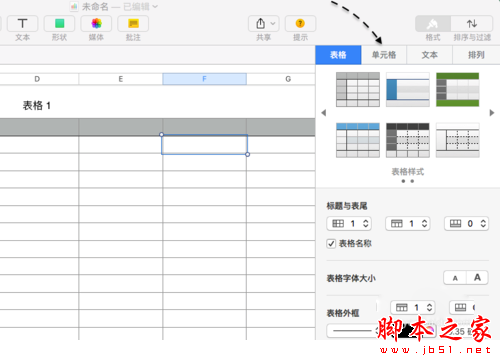The image size is (503, 361).
Task: Decrease table font size with small A
Action: tap(455, 278)
